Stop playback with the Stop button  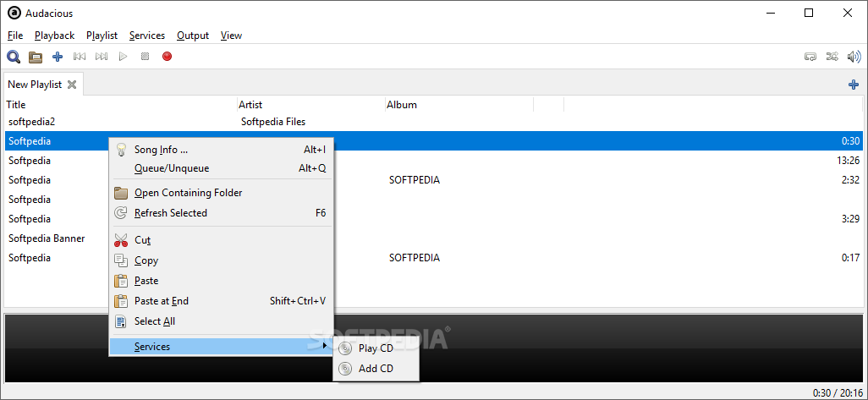pyautogui.click(x=145, y=57)
